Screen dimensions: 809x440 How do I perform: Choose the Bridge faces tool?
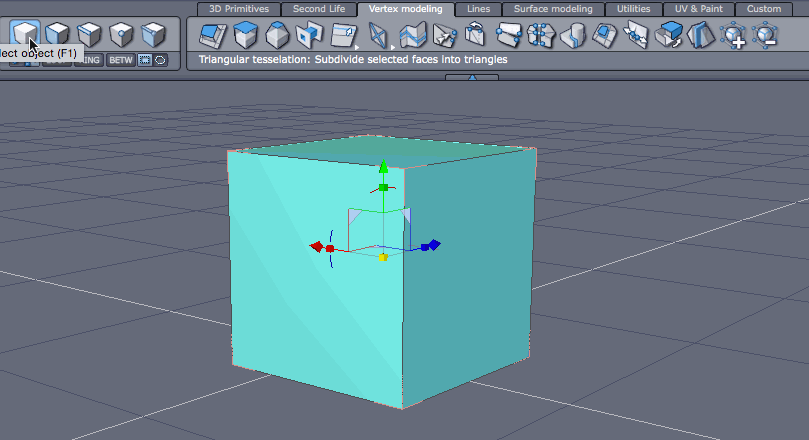click(x=310, y=35)
